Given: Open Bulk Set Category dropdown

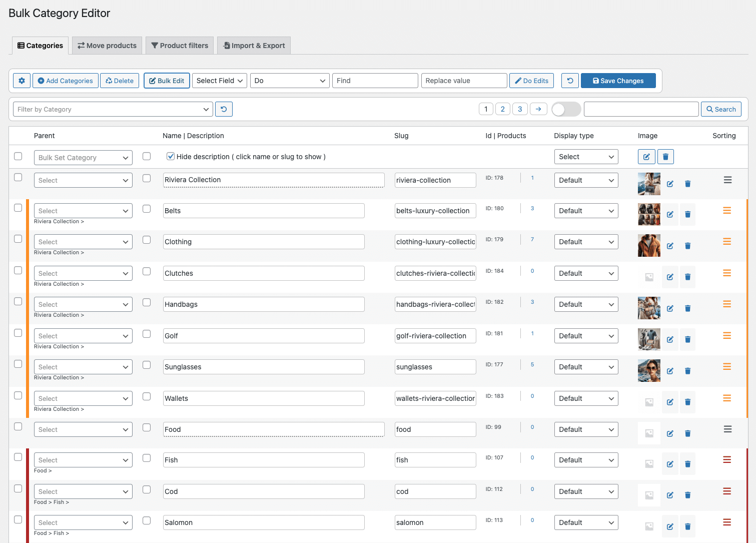Looking at the screenshot, I should (x=83, y=158).
